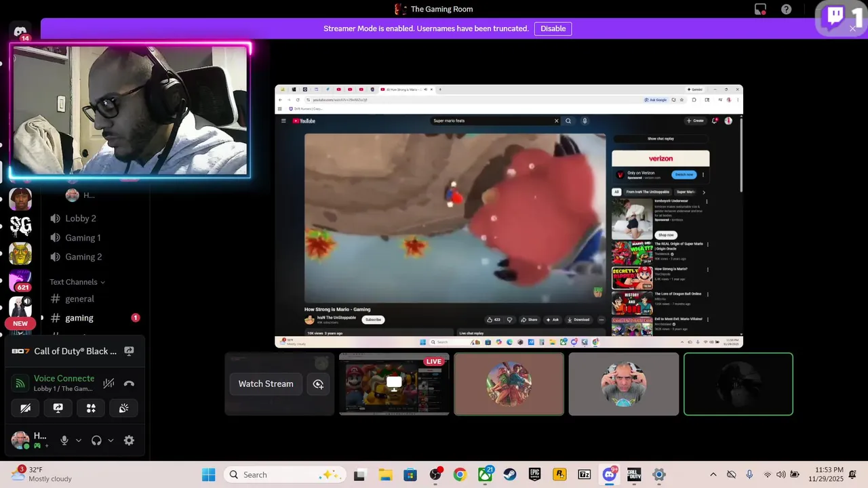Deafen with the headphones button
This screenshot has height=488, width=868.
click(x=96, y=441)
